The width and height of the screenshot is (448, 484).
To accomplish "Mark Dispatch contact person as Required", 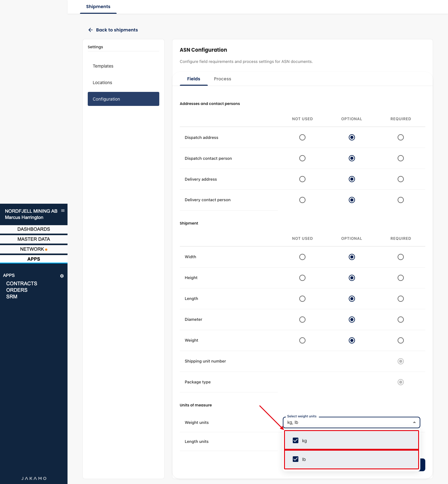I will [x=401, y=158].
